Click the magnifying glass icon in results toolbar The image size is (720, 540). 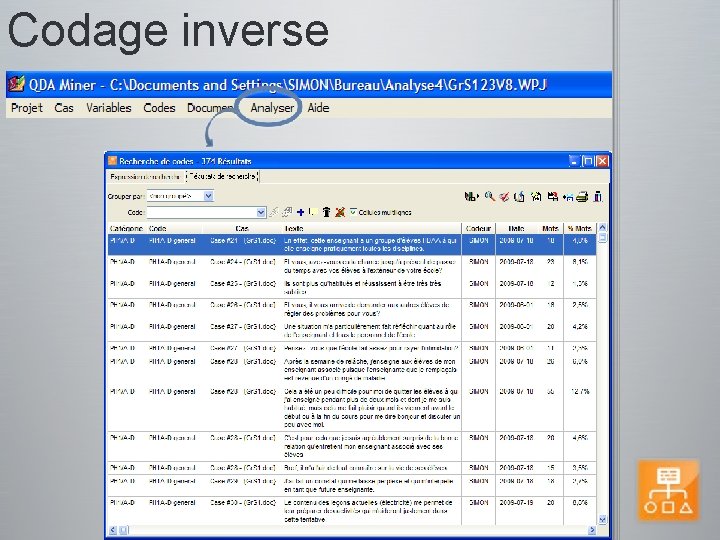489,197
